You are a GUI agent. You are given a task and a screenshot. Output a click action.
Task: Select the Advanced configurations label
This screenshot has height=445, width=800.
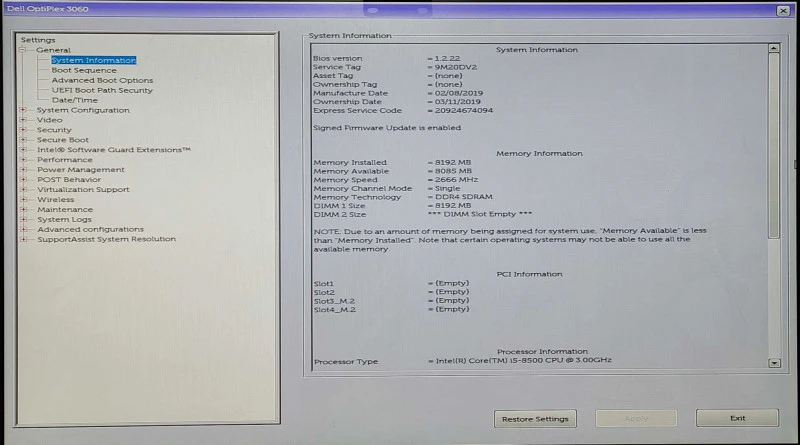pos(90,229)
